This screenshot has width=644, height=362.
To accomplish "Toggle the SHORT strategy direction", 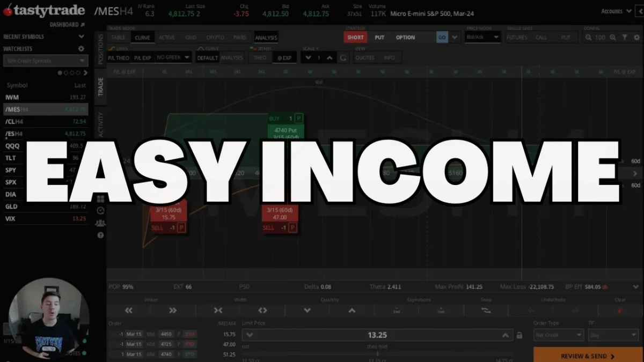I will (x=355, y=38).
